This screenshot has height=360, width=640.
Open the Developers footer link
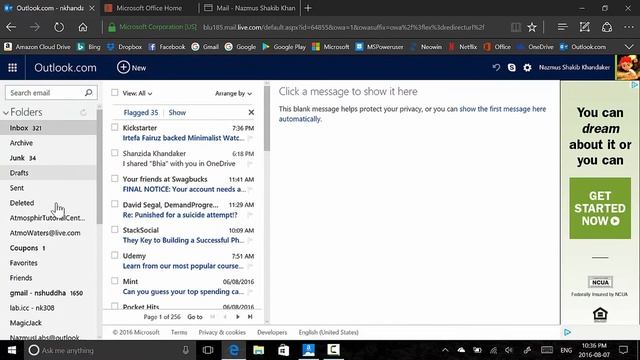272,333
